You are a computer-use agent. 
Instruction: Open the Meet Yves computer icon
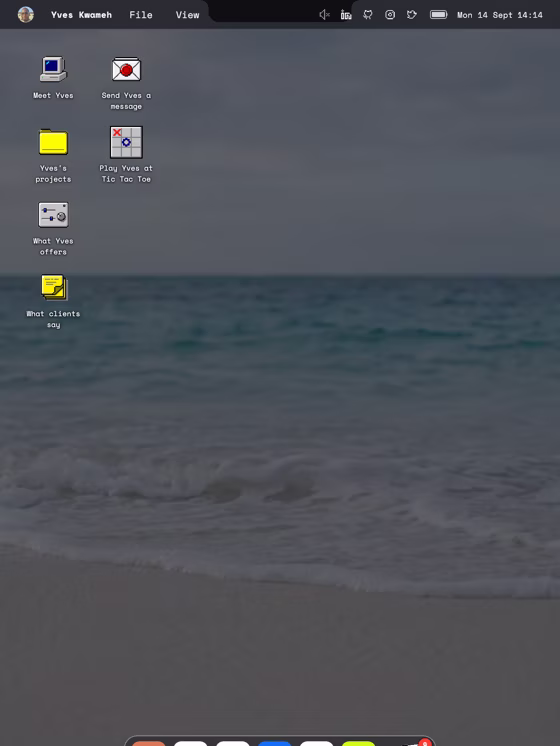pyautogui.click(x=53, y=69)
